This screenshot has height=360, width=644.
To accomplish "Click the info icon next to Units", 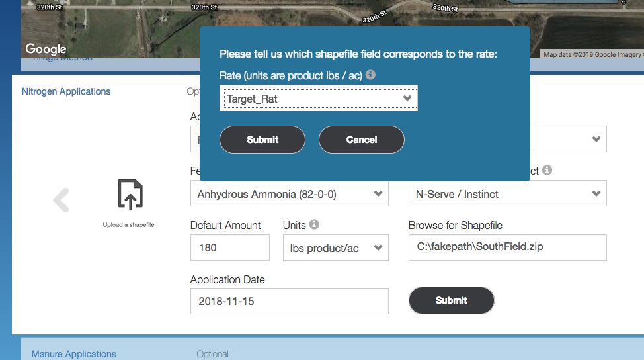I will 314,224.
